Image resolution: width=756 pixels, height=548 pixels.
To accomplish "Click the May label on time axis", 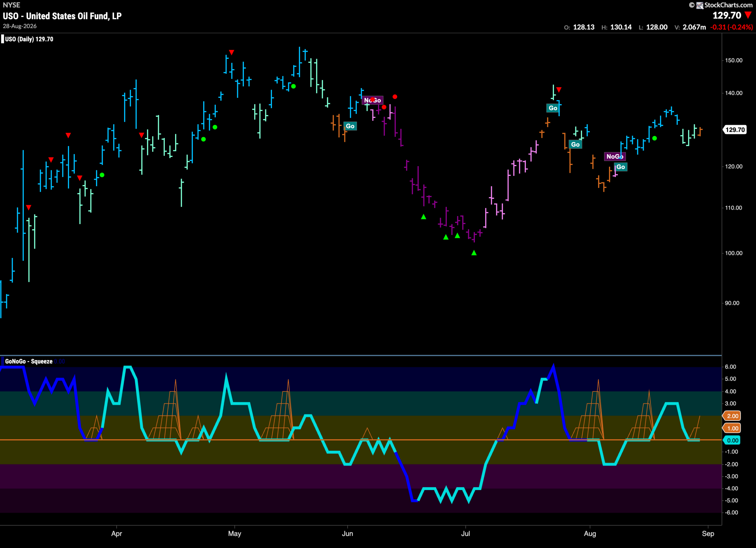I will pyautogui.click(x=235, y=533).
